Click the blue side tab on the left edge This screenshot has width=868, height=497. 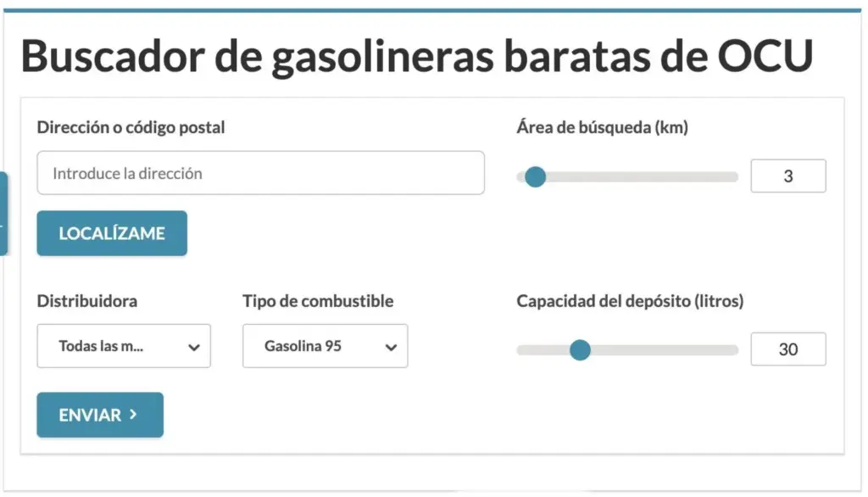coord(3,213)
